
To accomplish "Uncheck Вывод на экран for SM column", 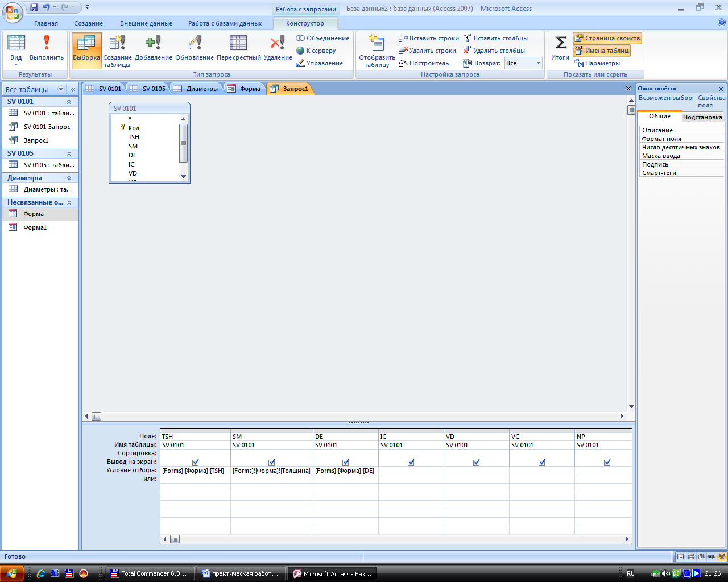I will pyautogui.click(x=272, y=462).
